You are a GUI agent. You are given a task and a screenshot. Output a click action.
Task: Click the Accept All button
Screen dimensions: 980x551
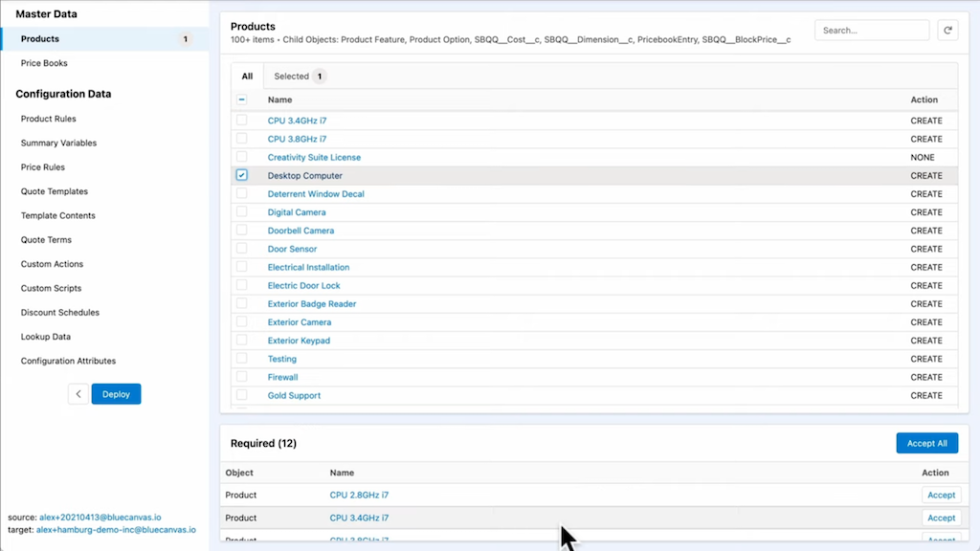click(x=926, y=443)
